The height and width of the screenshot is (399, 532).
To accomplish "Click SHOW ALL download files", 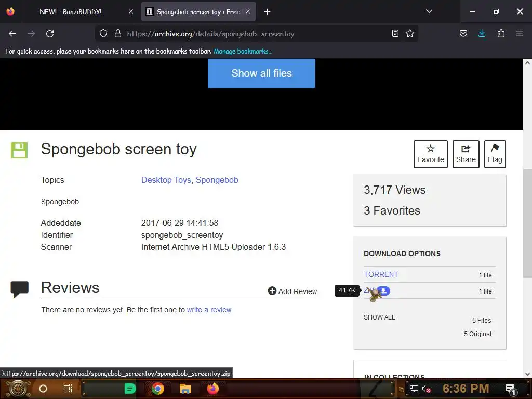I will pyautogui.click(x=379, y=317).
